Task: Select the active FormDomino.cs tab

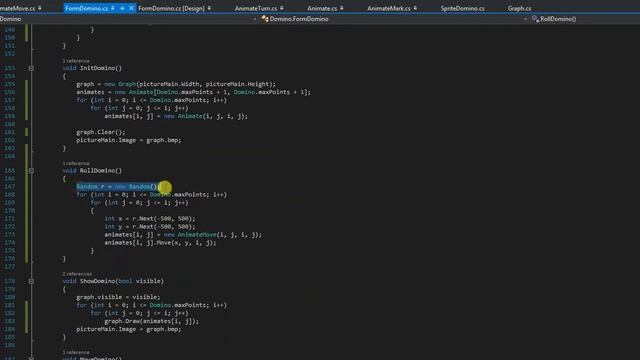Action: (87, 8)
